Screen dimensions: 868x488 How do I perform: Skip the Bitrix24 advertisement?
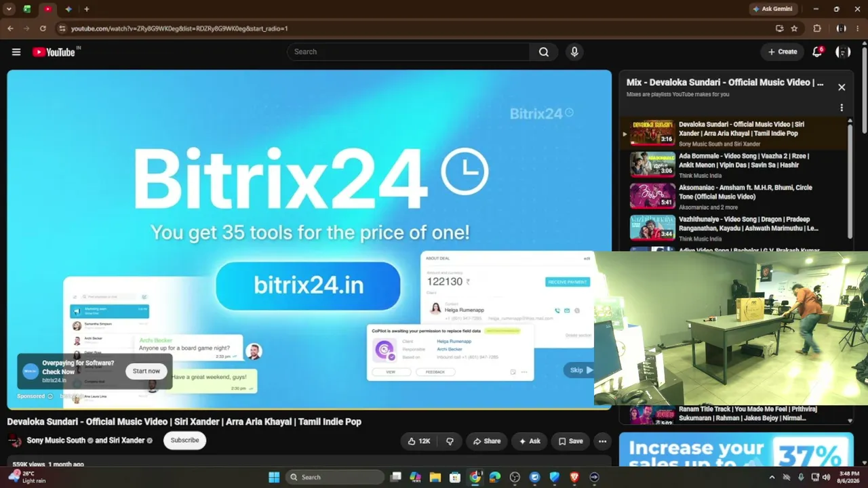click(578, 370)
